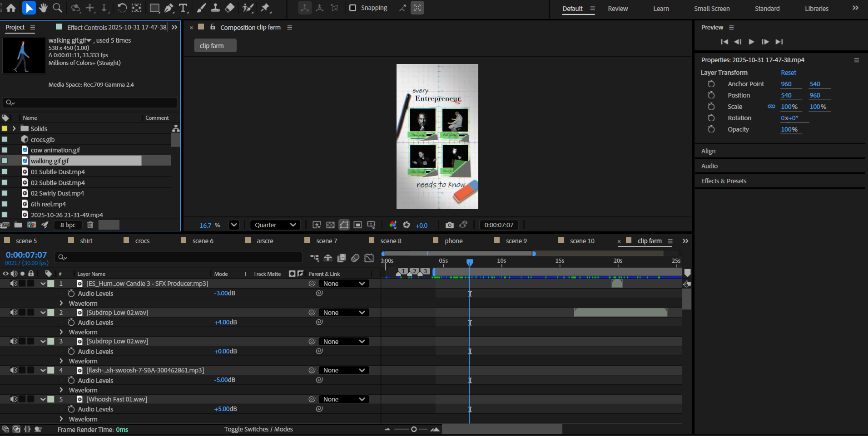Enable the Snapping checkbox

tap(352, 8)
